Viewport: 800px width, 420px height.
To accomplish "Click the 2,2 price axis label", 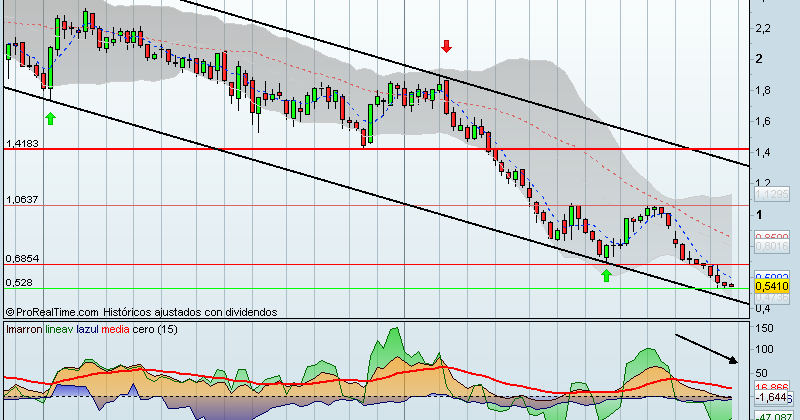I will (763, 29).
